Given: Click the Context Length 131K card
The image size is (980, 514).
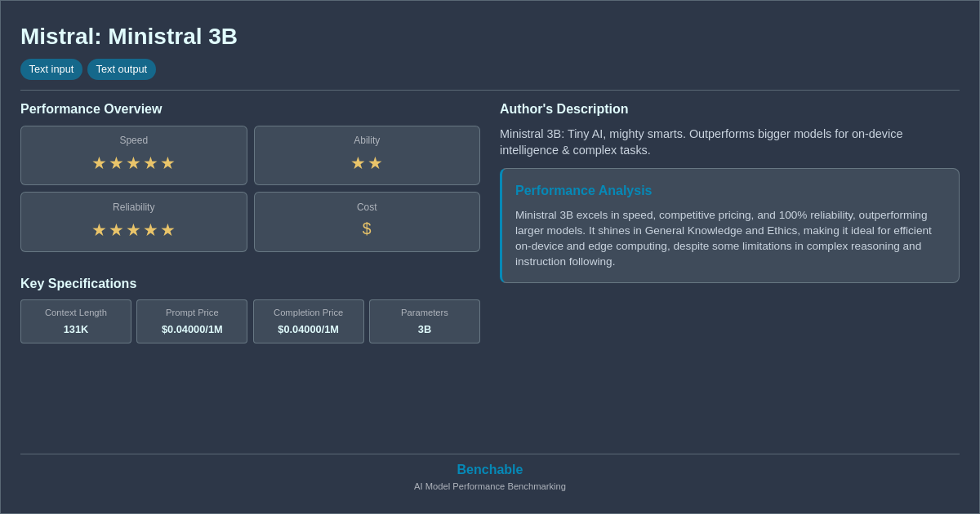Looking at the screenshot, I should point(75,321).
